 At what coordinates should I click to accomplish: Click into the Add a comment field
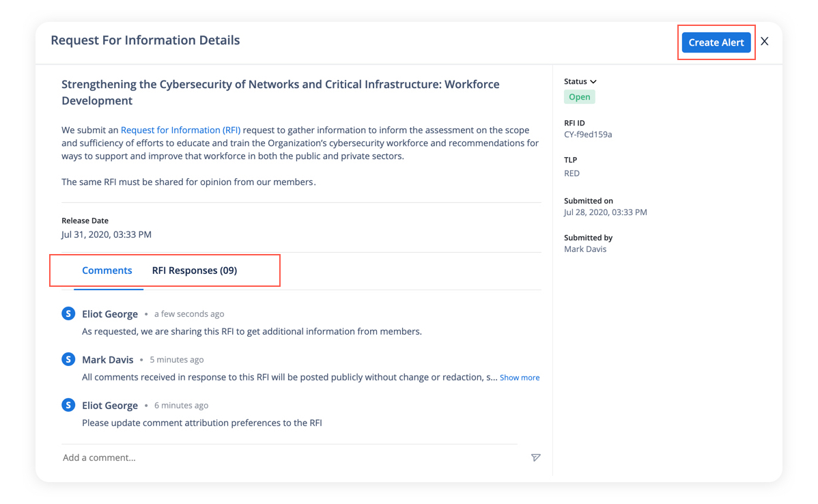pos(287,458)
